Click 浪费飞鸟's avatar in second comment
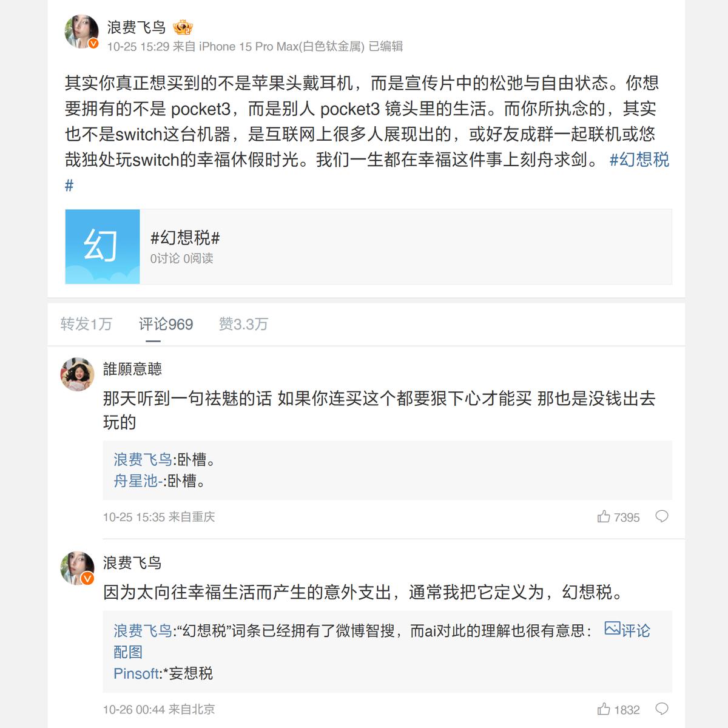 click(77, 568)
